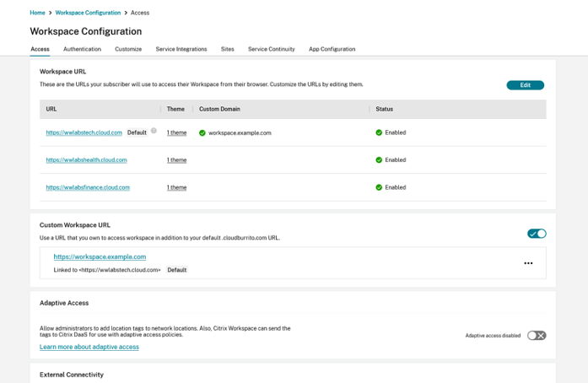Open Learn more about adaptive access link
Viewport: 588px width, 383px height.
(x=89, y=347)
